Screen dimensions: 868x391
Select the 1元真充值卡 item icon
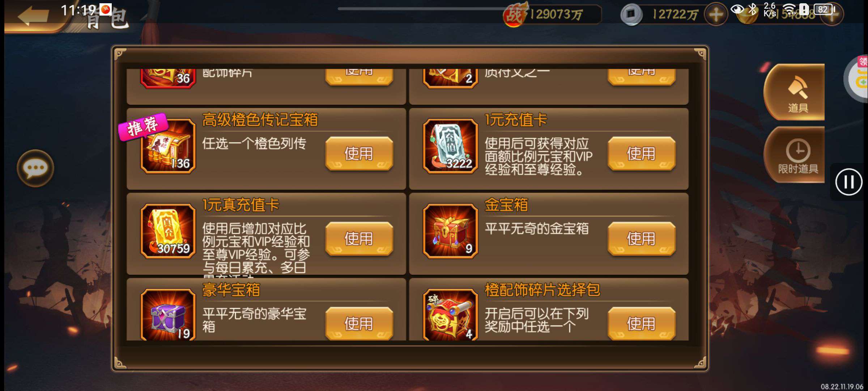coord(168,231)
